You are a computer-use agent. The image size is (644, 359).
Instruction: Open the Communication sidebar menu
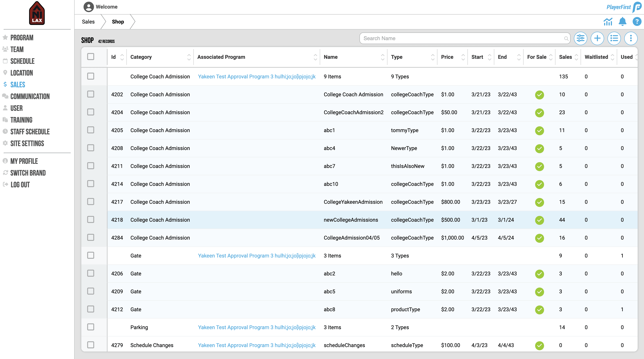click(30, 96)
